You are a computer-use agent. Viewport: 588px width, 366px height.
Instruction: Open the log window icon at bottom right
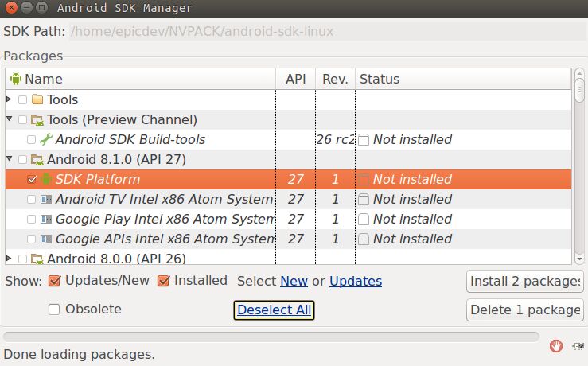[x=578, y=346]
